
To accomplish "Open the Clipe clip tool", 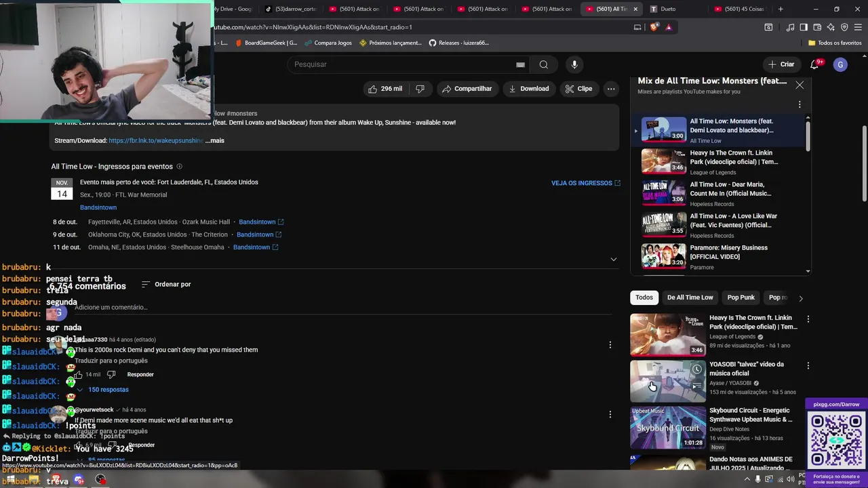I will click(x=578, y=89).
